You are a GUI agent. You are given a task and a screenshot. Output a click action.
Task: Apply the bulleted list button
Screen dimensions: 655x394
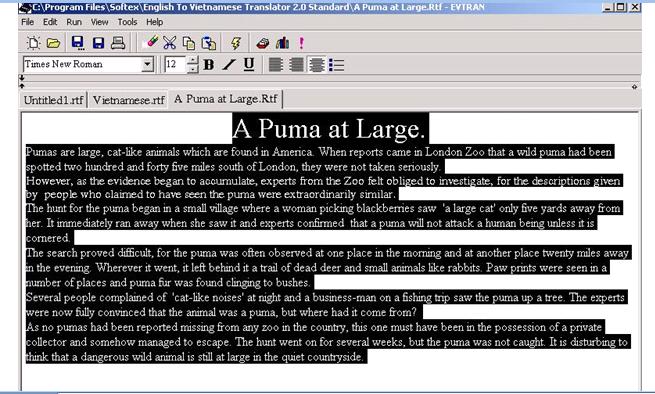336,64
